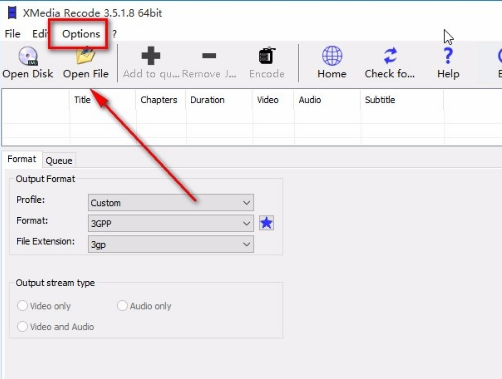Open the Home globe icon
502x379 pixels.
point(332,56)
